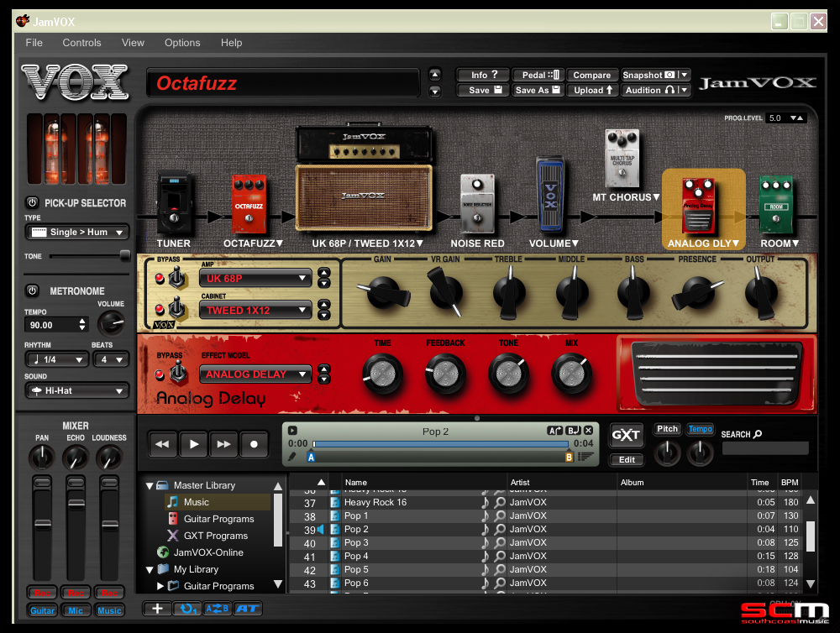Click the Save As button

(x=538, y=90)
